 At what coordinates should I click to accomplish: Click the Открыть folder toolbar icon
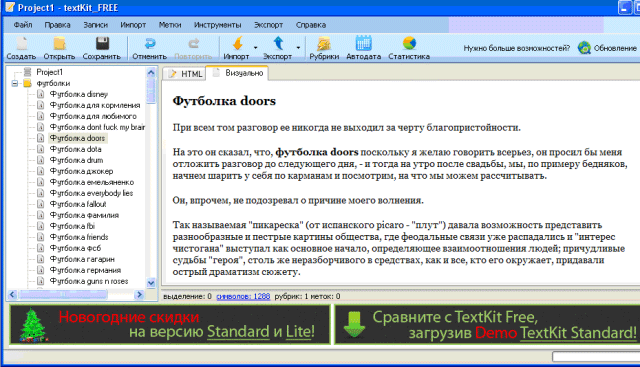coord(60,43)
